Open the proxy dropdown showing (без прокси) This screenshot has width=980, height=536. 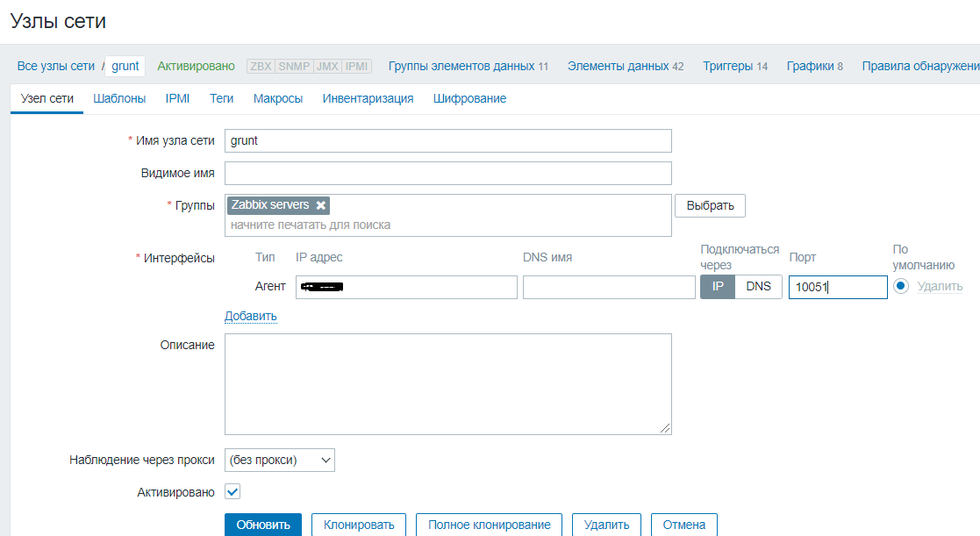[279, 460]
